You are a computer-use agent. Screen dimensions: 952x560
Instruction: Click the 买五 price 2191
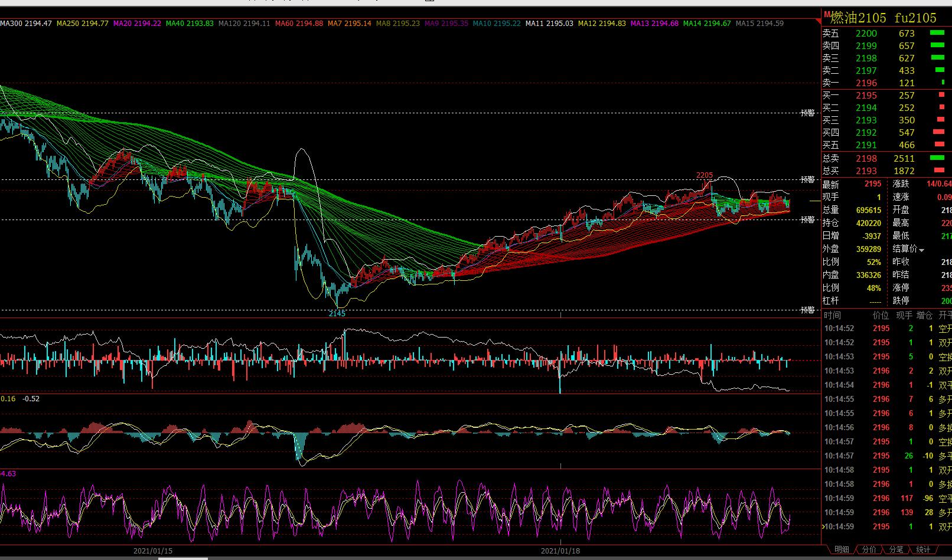click(x=866, y=145)
